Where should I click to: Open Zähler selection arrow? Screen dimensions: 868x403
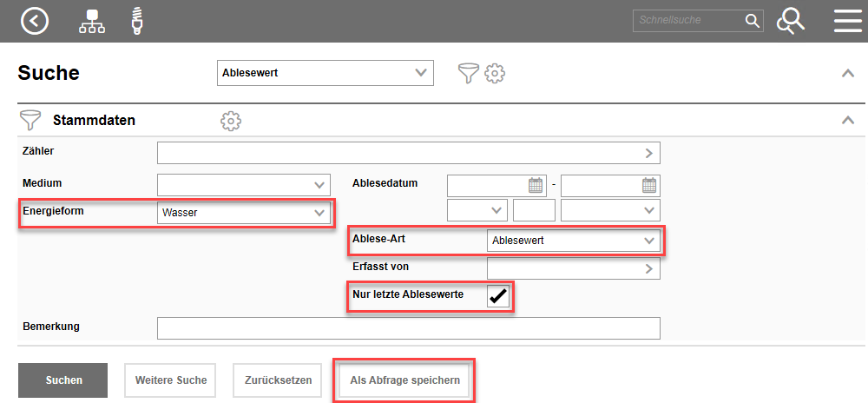[x=649, y=154]
